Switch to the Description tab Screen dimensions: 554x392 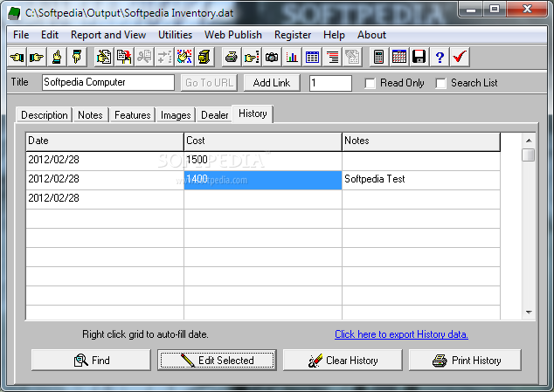[x=45, y=115]
